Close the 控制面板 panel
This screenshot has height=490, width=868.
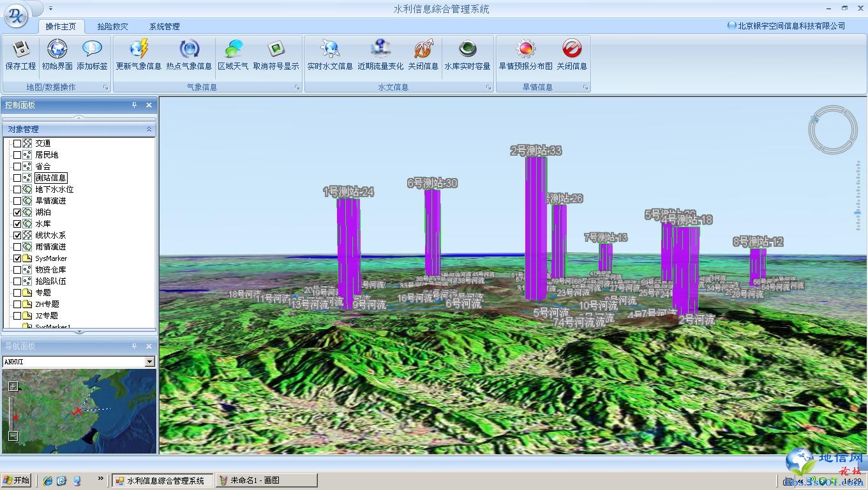149,105
